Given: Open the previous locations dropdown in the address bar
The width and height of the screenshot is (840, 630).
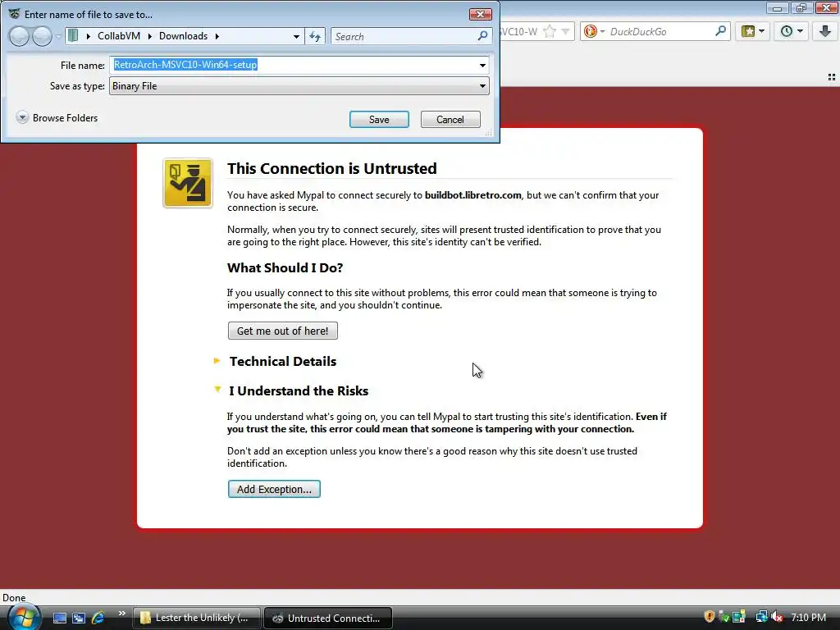Looking at the screenshot, I should (x=296, y=36).
